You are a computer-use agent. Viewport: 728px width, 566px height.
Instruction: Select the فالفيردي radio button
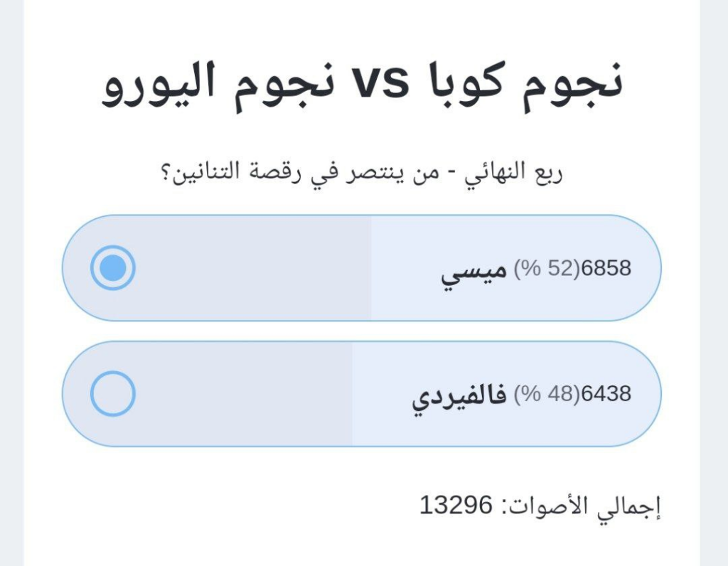113,393
